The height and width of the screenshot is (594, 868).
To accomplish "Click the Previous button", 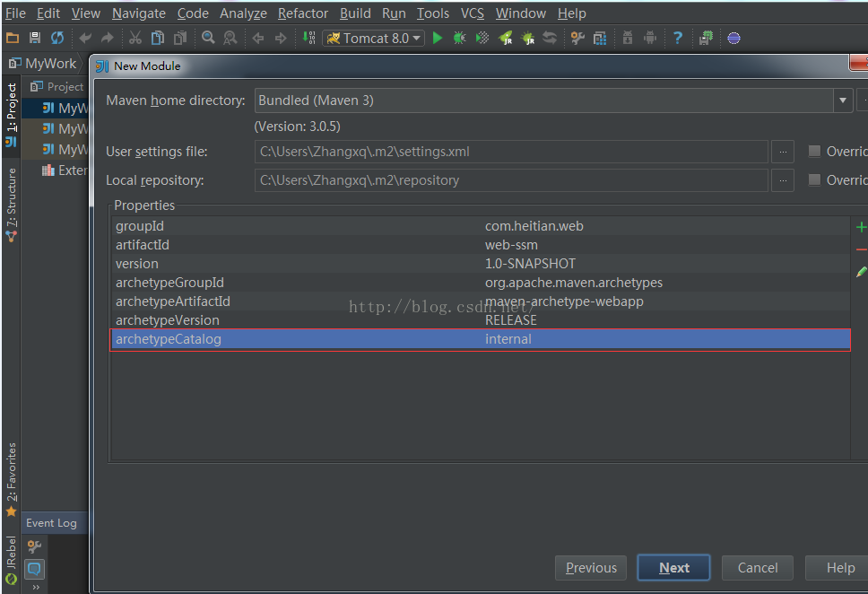I will 591,568.
